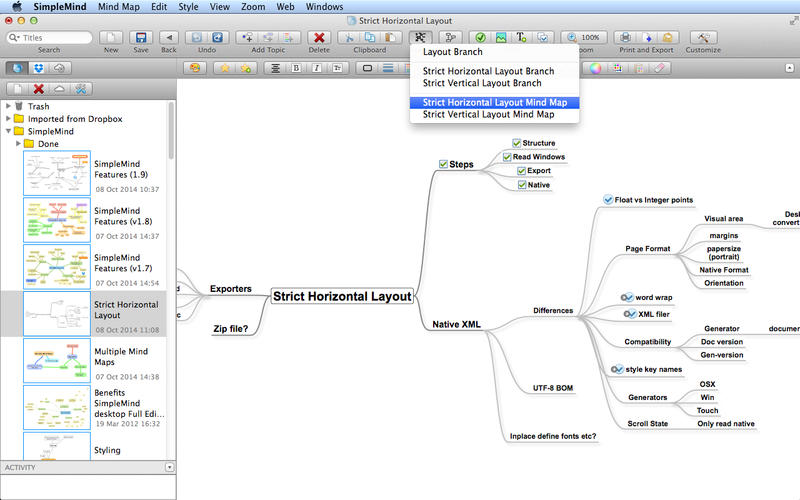
Task: Click the zoom 100% button
Action: (590, 37)
